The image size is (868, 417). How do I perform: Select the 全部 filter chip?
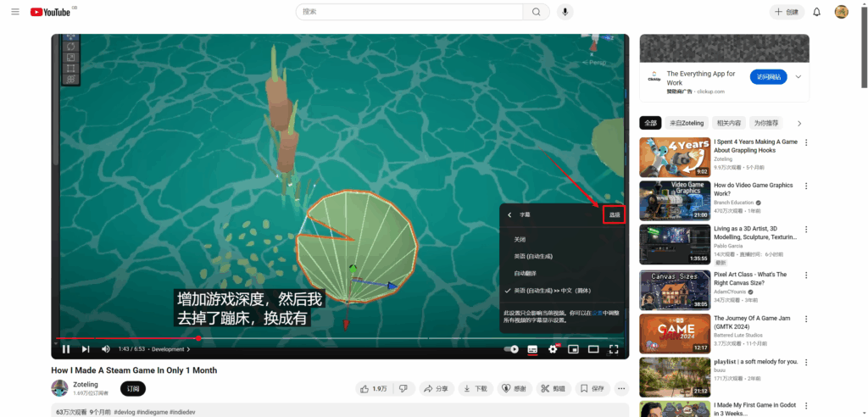pos(650,123)
